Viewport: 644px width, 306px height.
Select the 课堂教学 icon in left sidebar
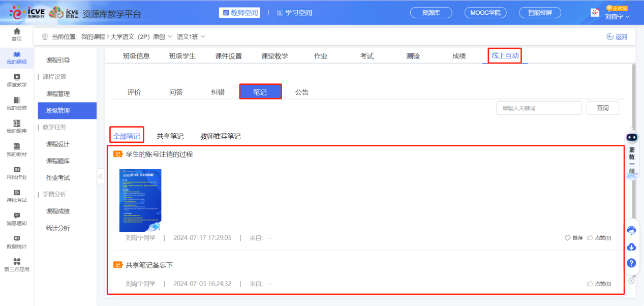(x=16, y=81)
